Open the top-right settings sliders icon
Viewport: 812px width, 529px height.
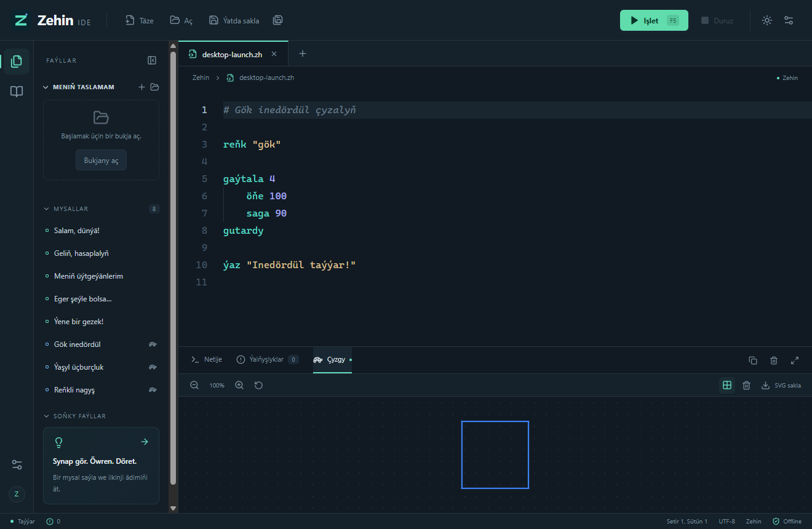click(x=789, y=20)
